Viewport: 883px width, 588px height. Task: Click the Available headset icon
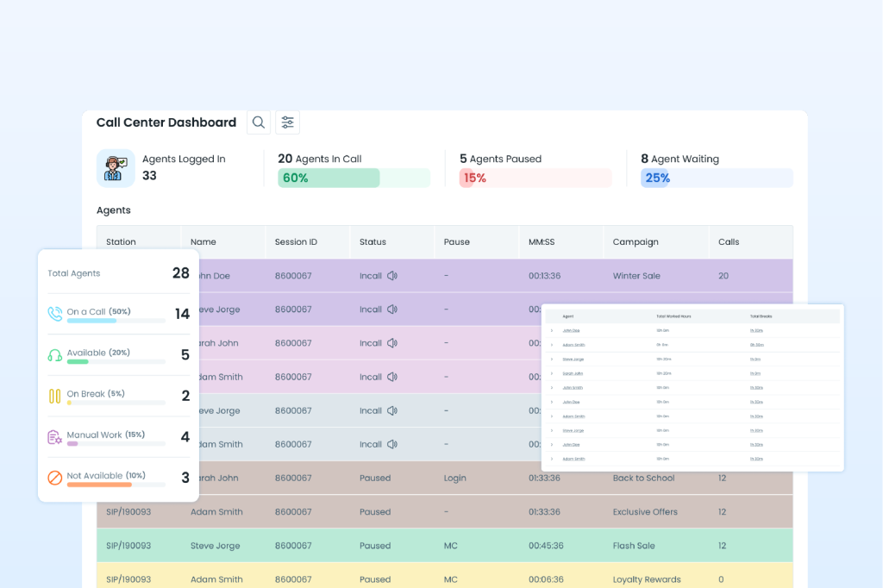(55, 355)
